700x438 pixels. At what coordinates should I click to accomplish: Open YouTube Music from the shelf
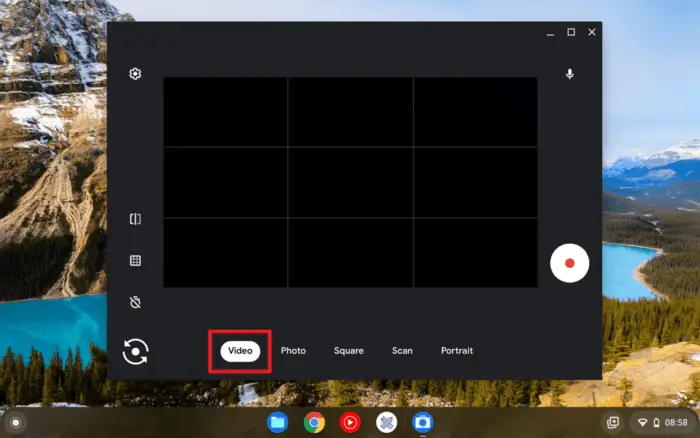click(350, 422)
